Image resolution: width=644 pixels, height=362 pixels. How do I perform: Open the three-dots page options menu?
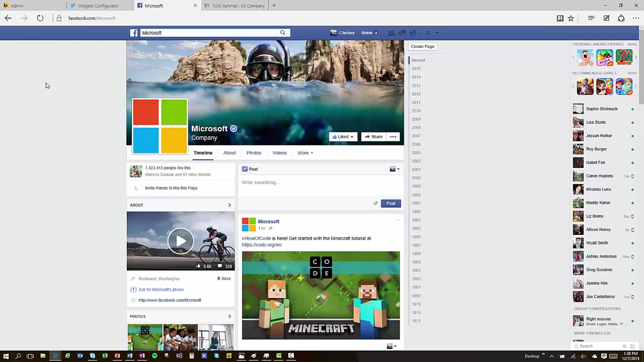(x=393, y=137)
